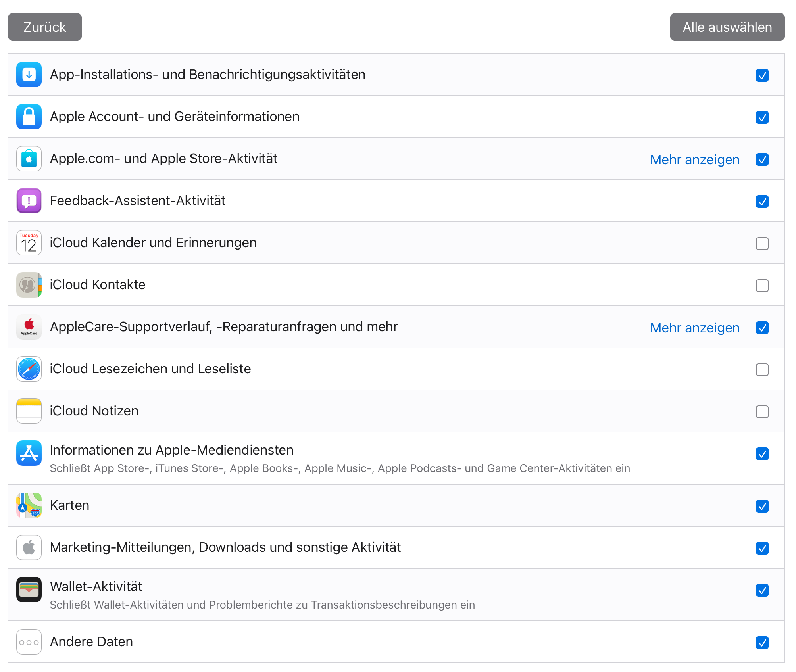Click the Alle auswählen button
The width and height of the screenshot is (796, 672).
click(727, 27)
